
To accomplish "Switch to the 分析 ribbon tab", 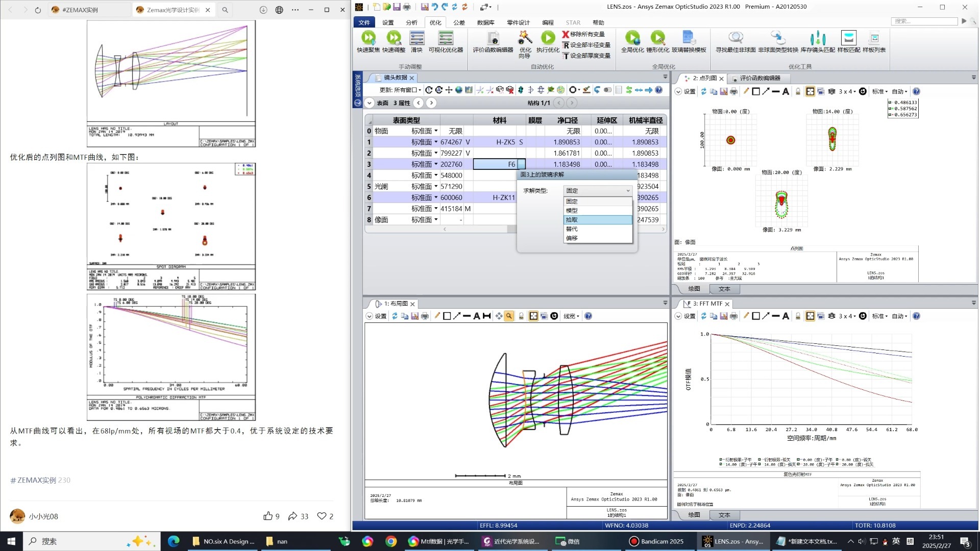I will [x=411, y=22].
